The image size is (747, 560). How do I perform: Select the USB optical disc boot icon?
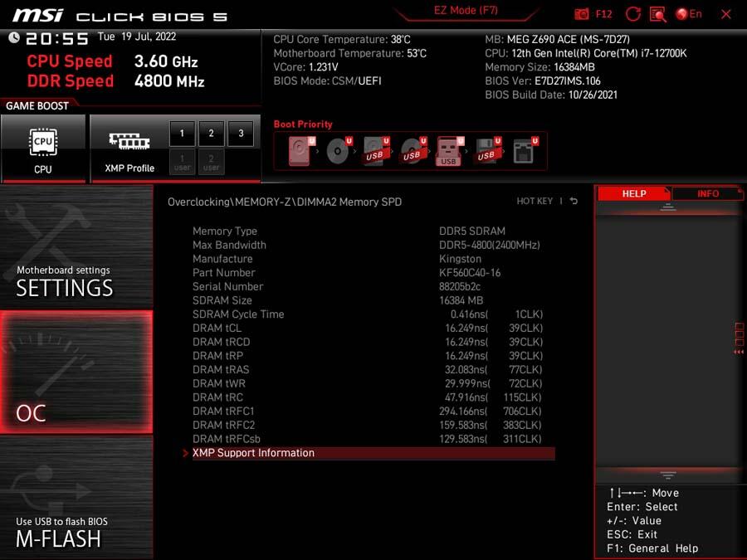[413, 151]
